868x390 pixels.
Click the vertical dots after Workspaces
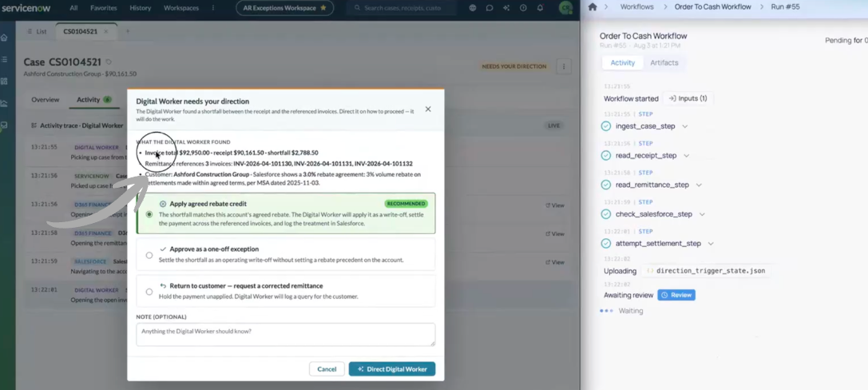pyautogui.click(x=214, y=8)
